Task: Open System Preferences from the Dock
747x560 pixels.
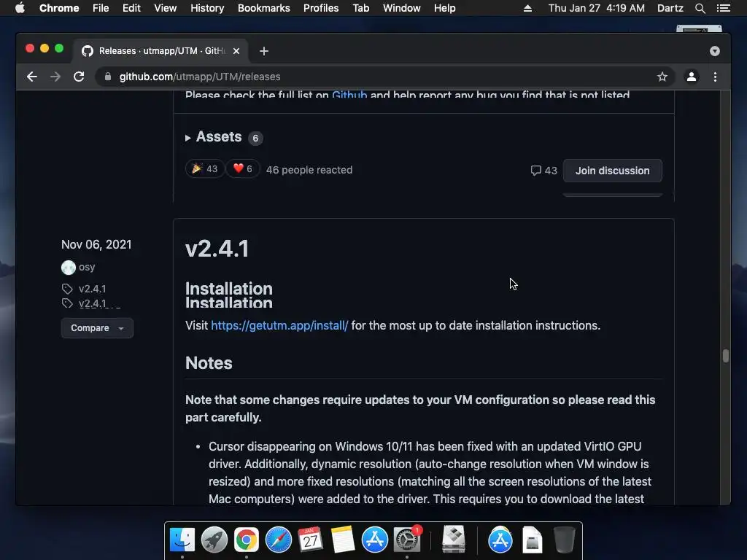Action: coord(407,540)
